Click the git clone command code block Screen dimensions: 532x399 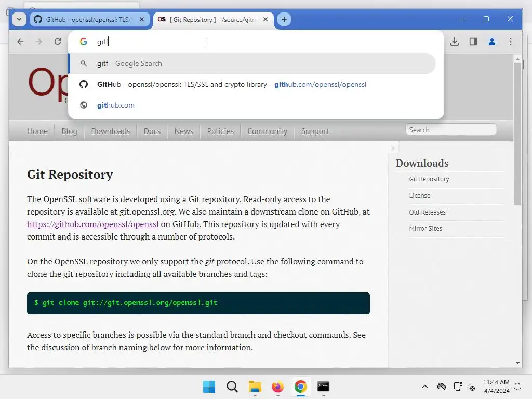tap(198, 303)
